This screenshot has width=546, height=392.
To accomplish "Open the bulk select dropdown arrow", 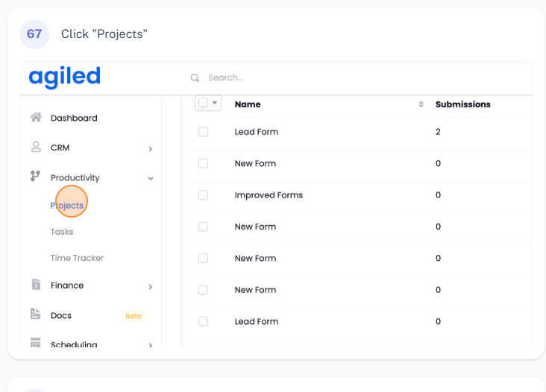I will pyautogui.click(x=215, y=103).
